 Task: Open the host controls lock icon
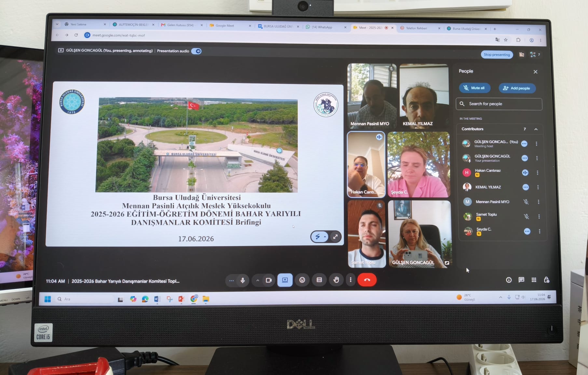[547, 280]
